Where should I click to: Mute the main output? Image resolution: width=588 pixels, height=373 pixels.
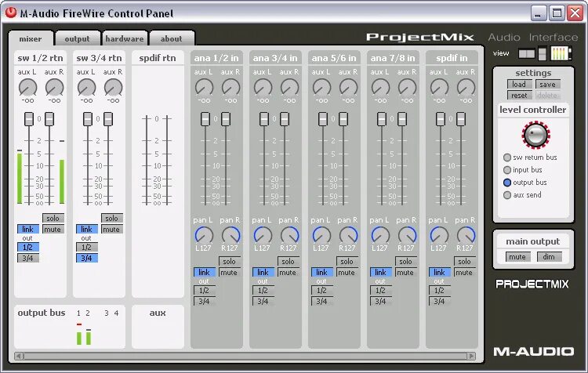coord(517,257)
